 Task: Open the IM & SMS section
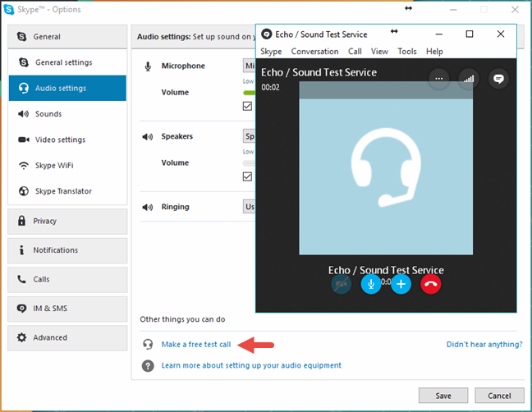[67, 309]
